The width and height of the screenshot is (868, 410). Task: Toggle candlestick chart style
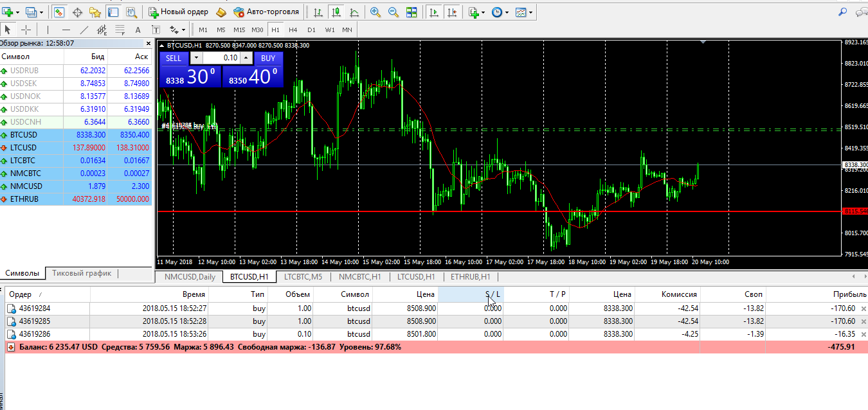pos(336,12)
